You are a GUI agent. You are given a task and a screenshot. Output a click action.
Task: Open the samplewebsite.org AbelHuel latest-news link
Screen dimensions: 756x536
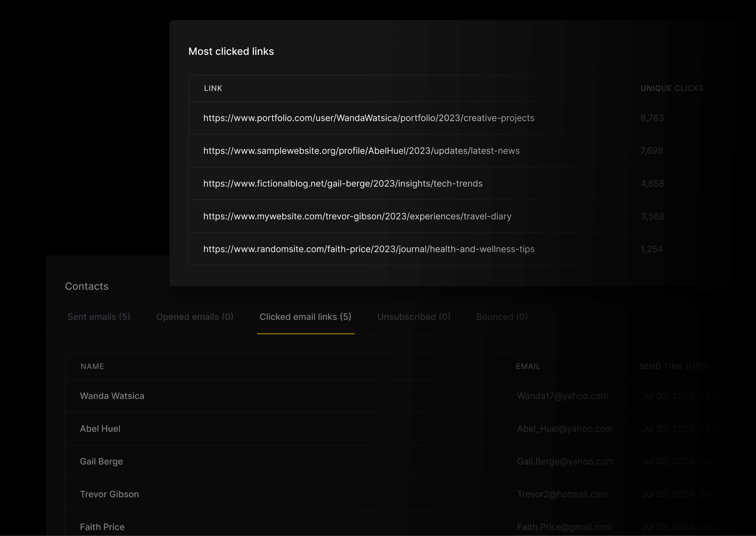(x=362, y=151)
